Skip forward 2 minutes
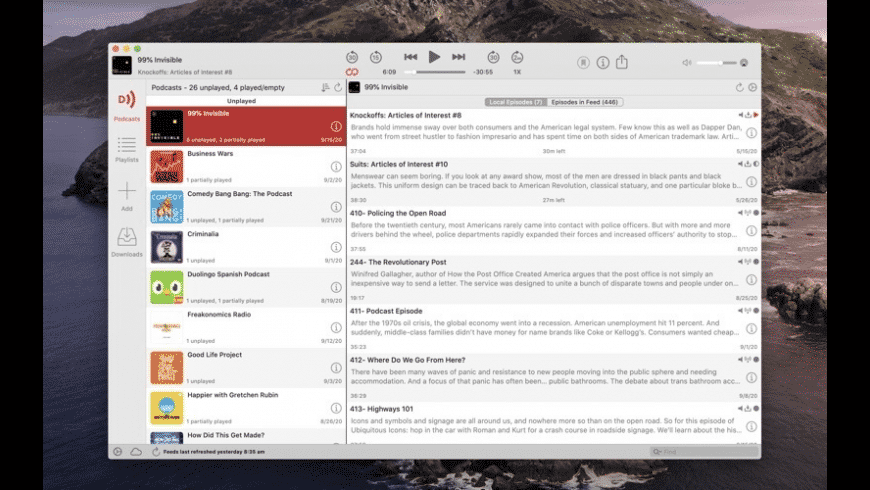The width and height of the screenshot is (870, 490). coord(517,57)
